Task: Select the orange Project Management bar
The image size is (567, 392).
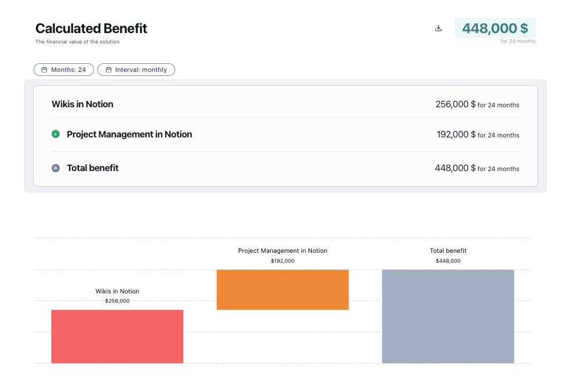Action: click(x=282, y=289)
